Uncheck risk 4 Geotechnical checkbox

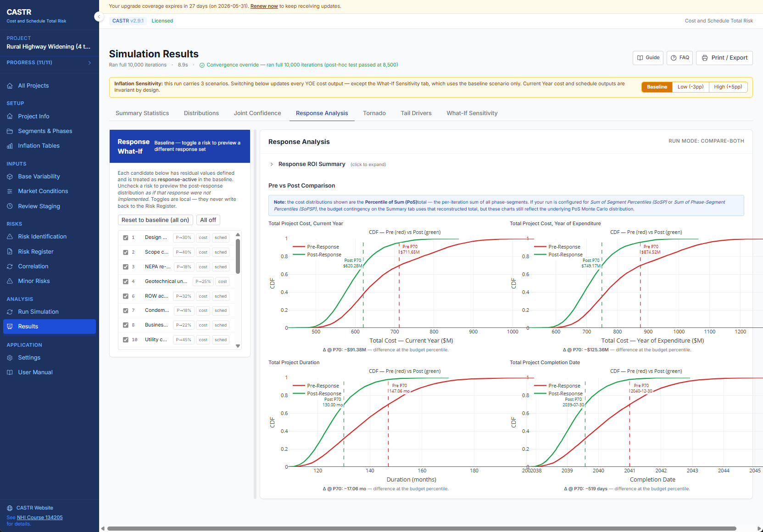pyautogui.click(x=126, y=282)
